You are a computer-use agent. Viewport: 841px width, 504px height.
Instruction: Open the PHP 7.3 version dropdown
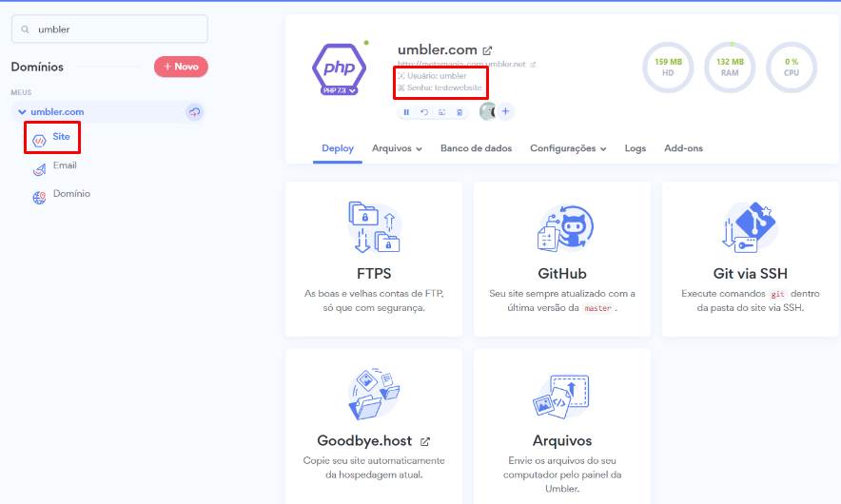340,90
